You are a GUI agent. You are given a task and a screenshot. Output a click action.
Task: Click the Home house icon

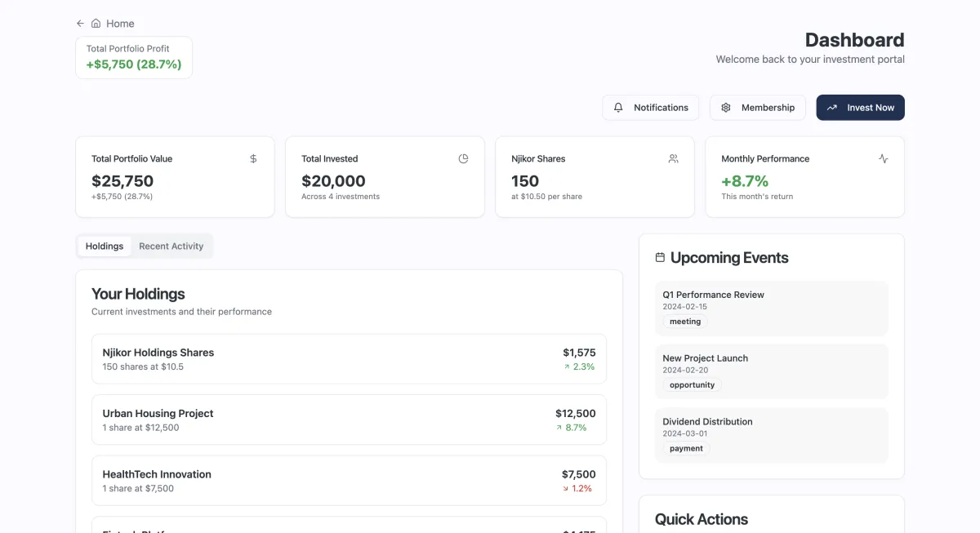[96, 24]
